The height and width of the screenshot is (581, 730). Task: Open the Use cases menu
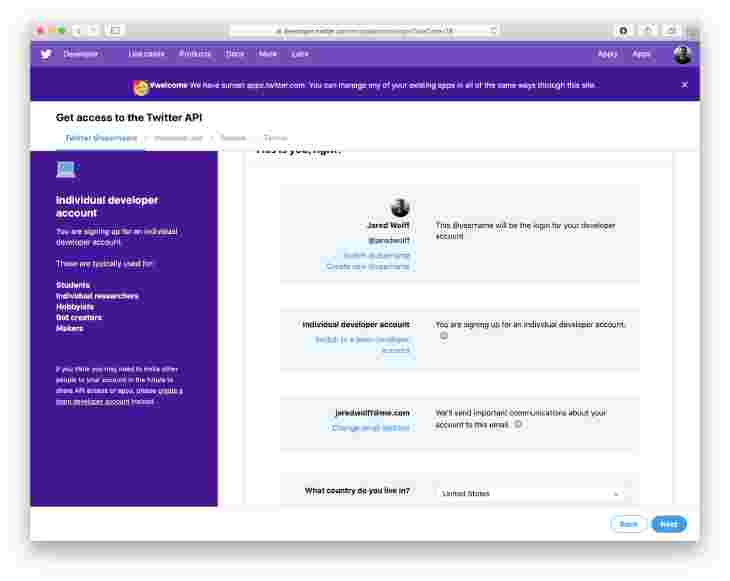(146, 54)
